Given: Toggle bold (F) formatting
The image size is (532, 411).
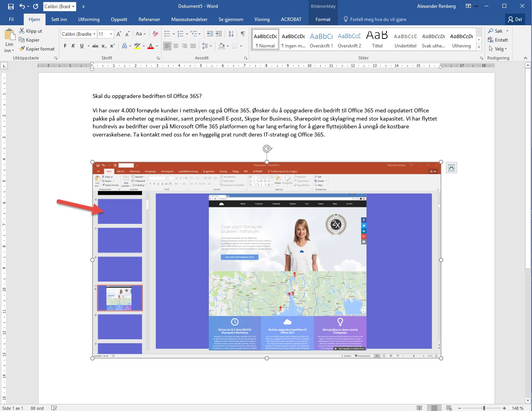Looking at the screenshot, I should pyautogui.click(x=65, y=46).
